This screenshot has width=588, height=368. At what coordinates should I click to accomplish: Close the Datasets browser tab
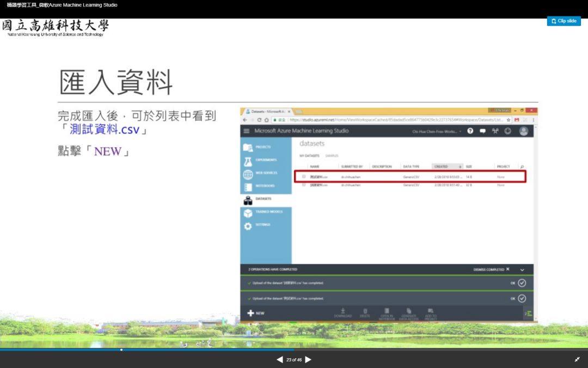coord(289,112)
